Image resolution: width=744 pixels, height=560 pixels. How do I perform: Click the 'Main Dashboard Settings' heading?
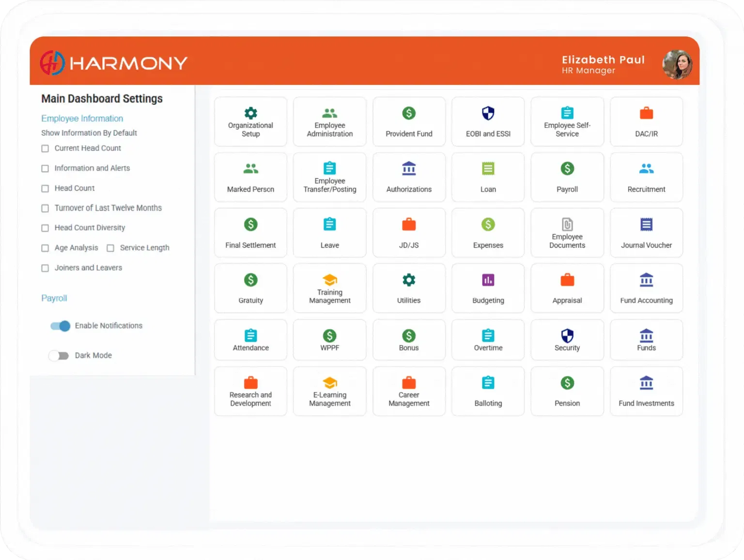[102, 99]
